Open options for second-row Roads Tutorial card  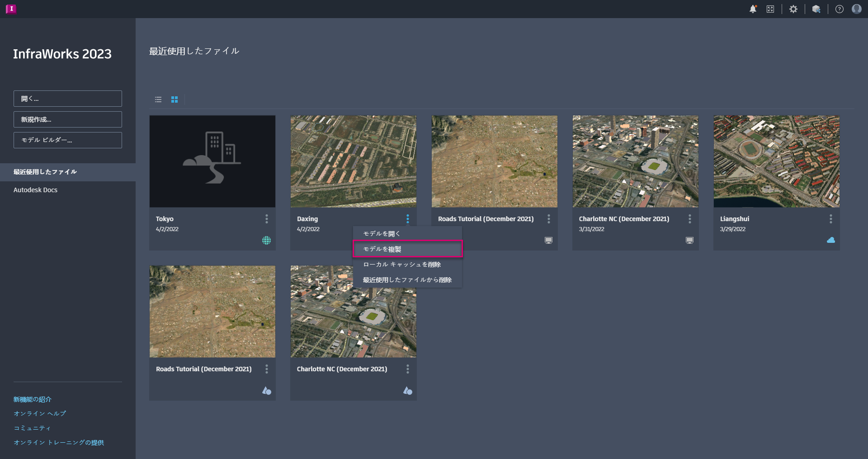[x=267, y=369]
